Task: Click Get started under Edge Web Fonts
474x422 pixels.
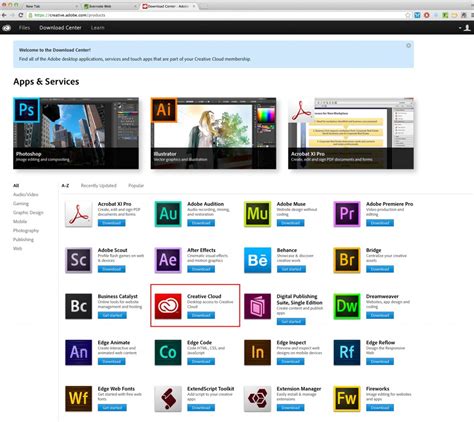Action: 112,408
